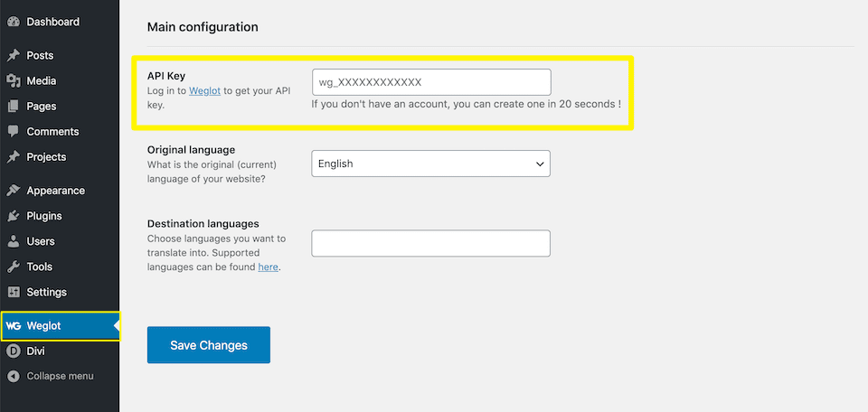The image size is (868, 412).
Task: Click the 'Destination languages' label
Action: [203, 224]
